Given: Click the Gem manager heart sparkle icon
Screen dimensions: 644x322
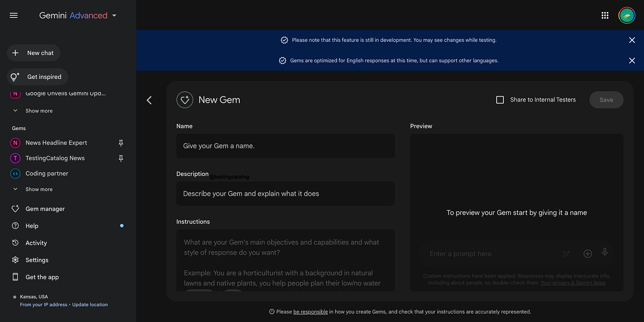Looking at the screenshot, I should [15, 209].
